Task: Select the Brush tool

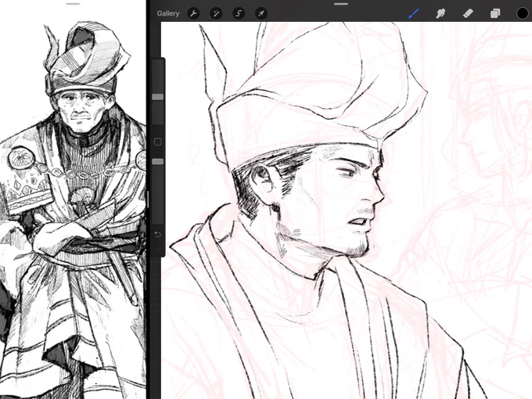Action: click(414, 13)
